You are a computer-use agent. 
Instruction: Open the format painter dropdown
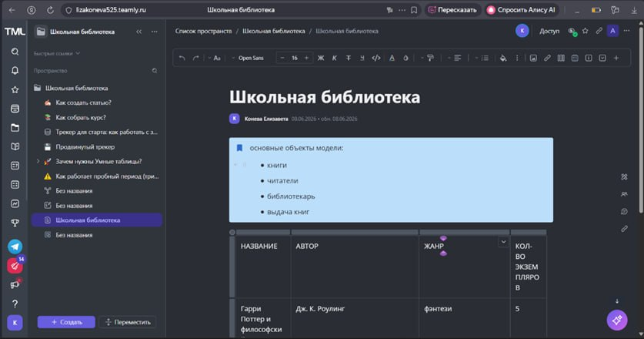tap(427, 58)
